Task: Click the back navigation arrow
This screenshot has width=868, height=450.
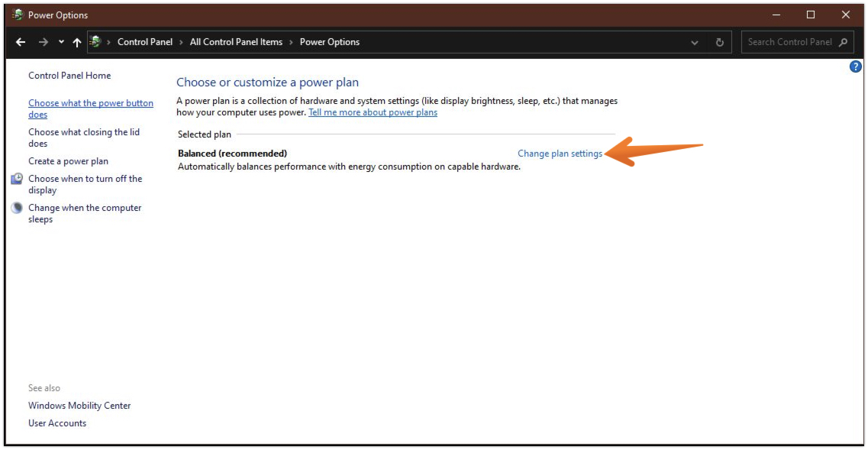Action: pyautogui.click(x=21, y=42)
